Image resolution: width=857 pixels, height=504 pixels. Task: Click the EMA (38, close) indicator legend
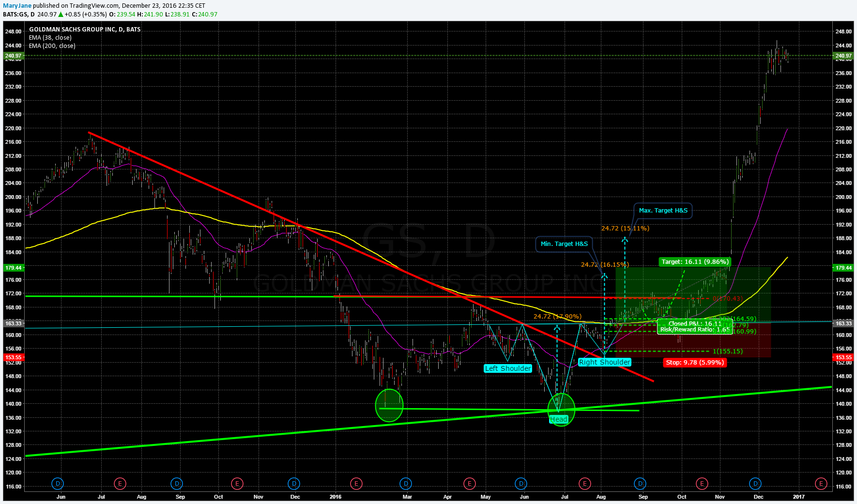point(50,38)
